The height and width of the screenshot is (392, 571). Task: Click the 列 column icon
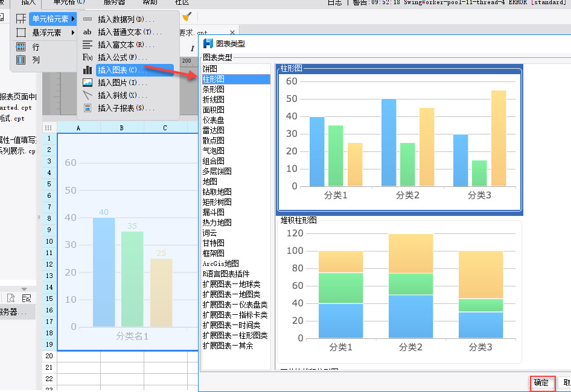21,60
